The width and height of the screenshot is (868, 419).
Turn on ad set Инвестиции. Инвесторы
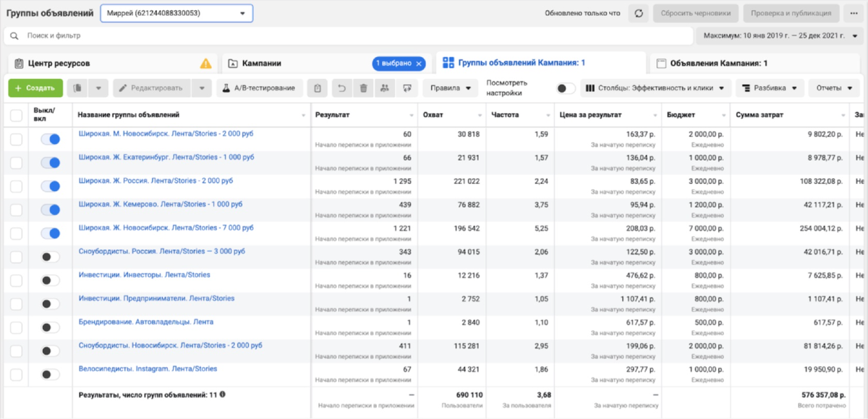50,280
